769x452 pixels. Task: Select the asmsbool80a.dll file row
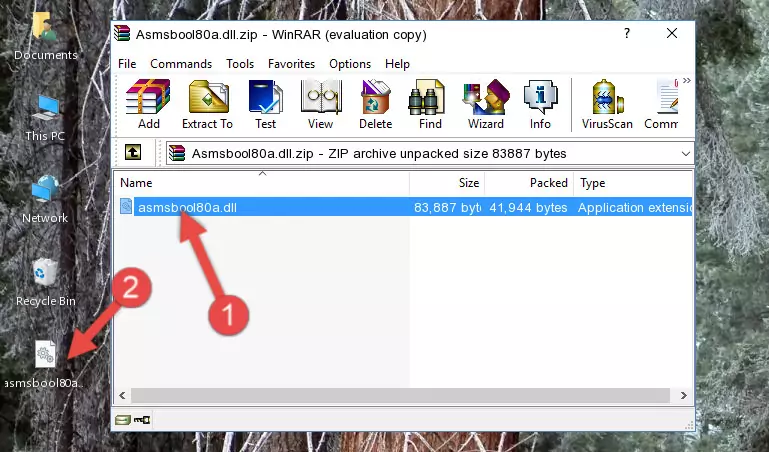404,207
